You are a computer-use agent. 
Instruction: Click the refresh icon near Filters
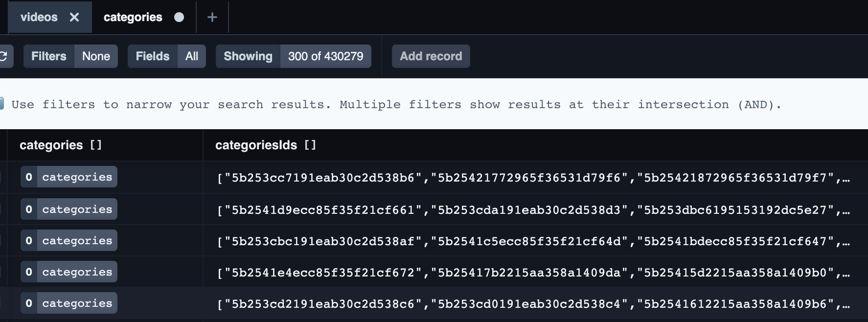(4, 56)
